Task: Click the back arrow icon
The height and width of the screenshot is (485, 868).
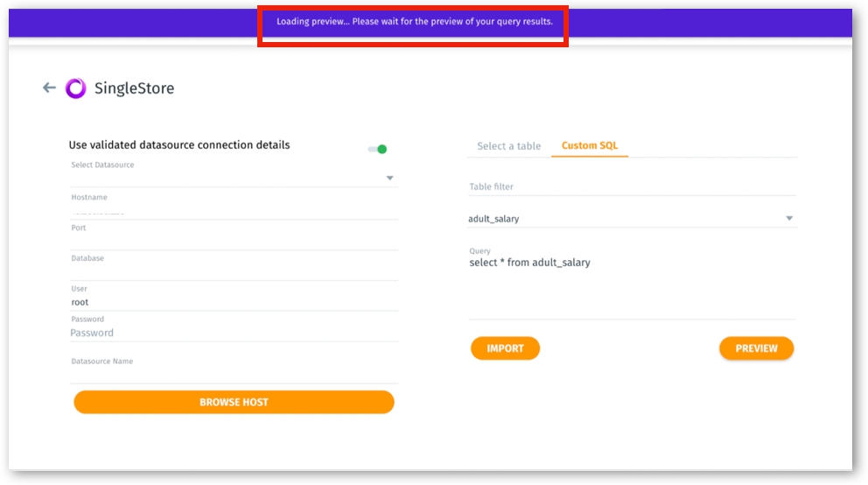Action: (x=49, y=88)
